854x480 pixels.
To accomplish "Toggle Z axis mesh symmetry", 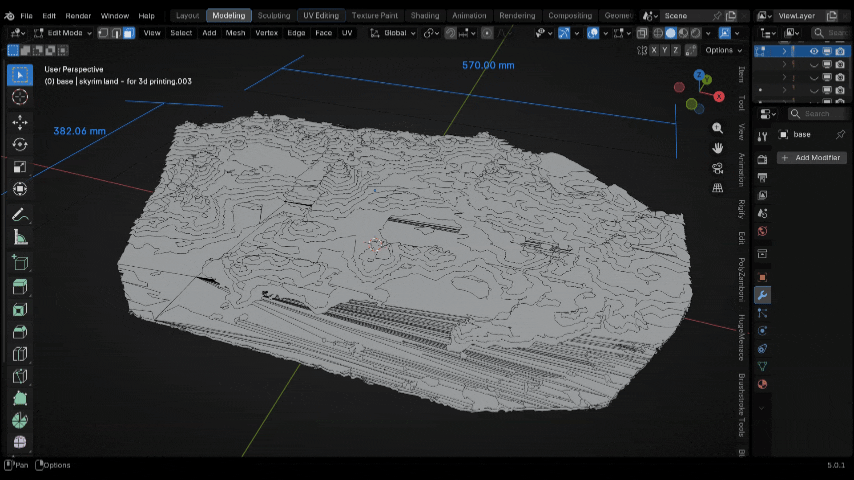I will tap(675, 50).
